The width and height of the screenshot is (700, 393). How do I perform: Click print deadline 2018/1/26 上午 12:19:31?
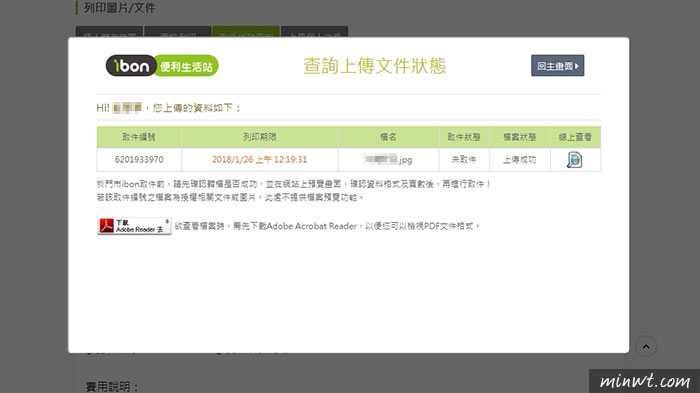(x=259, y=159)
